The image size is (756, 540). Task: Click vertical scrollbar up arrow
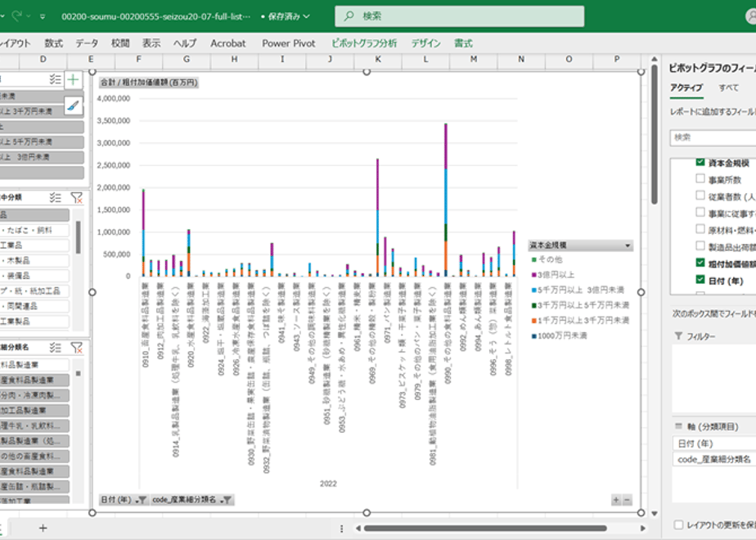pyautogui.click(x=655, y=59)
